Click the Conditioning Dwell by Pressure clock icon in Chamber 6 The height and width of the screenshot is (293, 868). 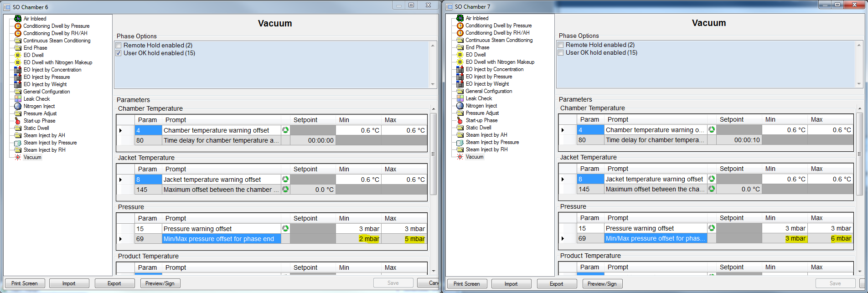[18, 26]
